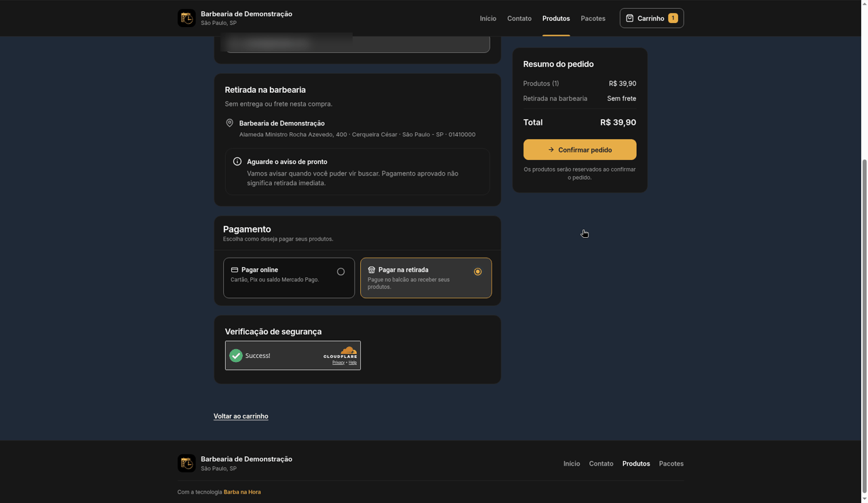
Task: Click the page's vertical scrollbar thumb
Action: coord(865,327)
